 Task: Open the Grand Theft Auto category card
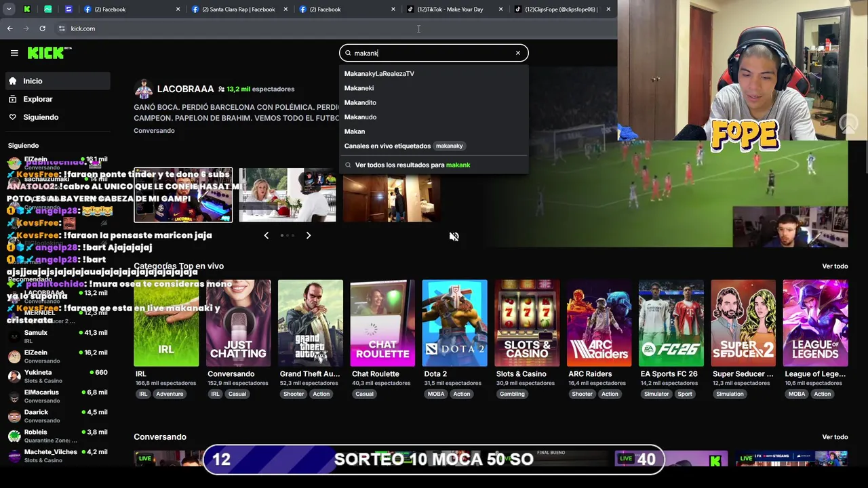coord(311,323)
